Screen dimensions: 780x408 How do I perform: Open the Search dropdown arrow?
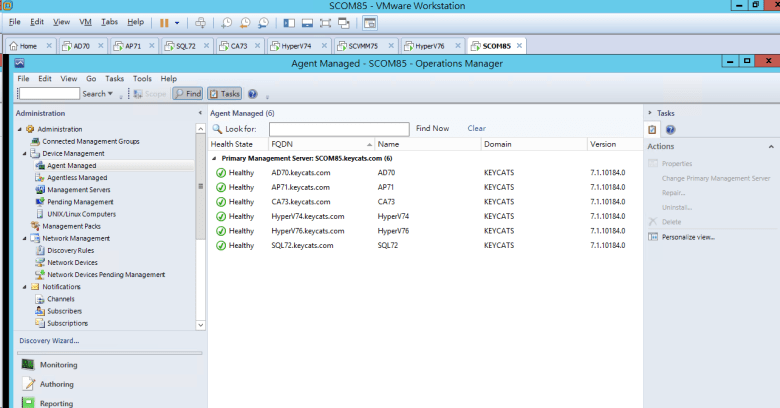coord(112,94)
